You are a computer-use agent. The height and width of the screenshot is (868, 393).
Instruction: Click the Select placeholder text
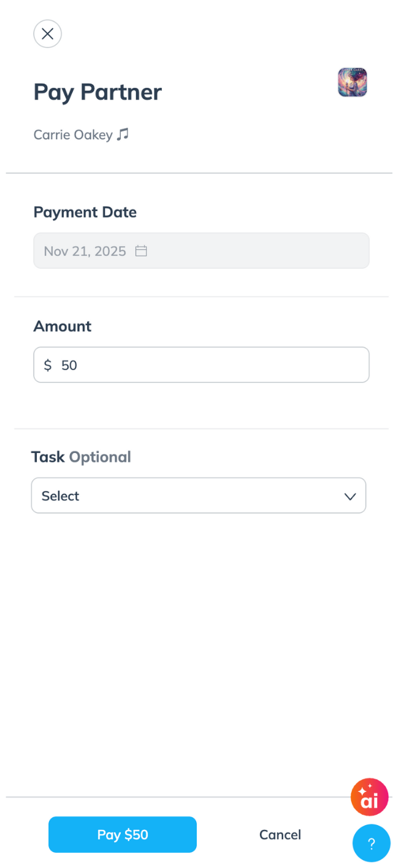(x=60, y=496)
